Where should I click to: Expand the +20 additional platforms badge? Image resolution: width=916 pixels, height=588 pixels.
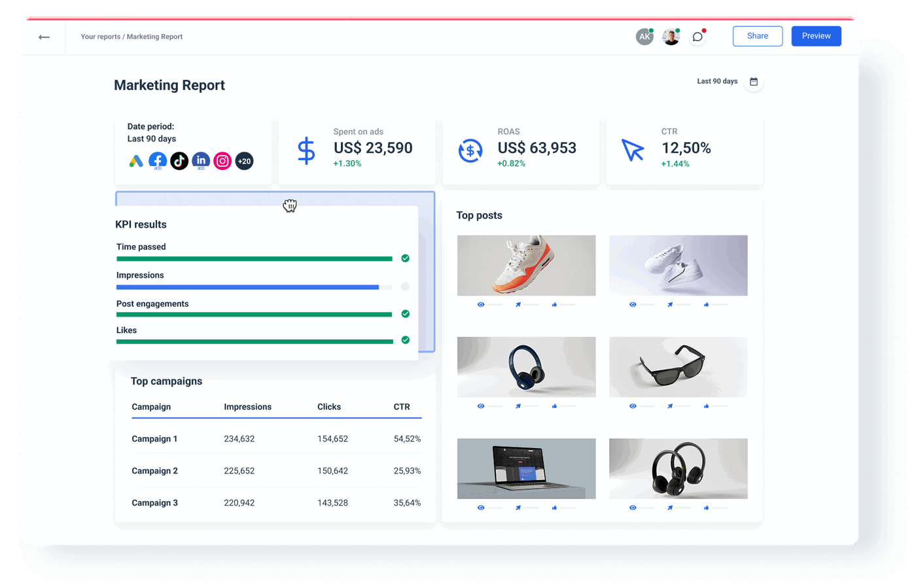point(244,161)
